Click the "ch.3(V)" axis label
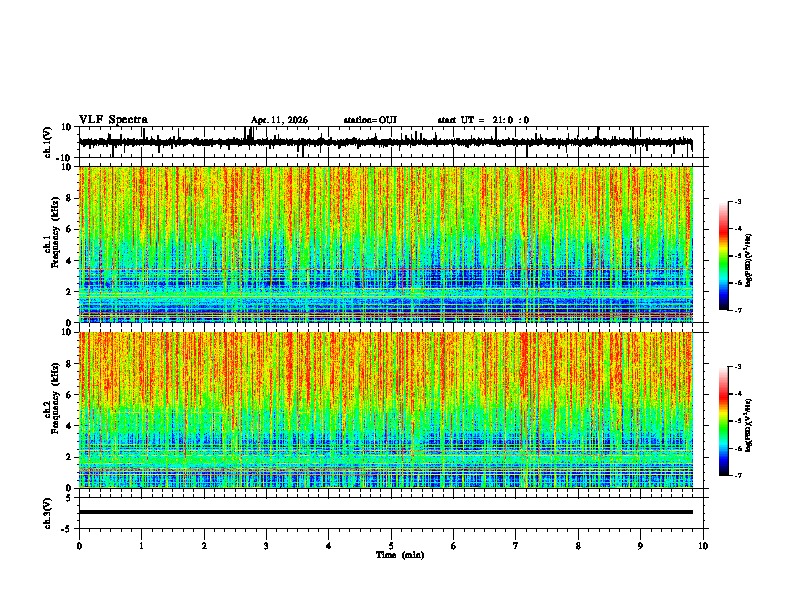 (x=48, y=513)
